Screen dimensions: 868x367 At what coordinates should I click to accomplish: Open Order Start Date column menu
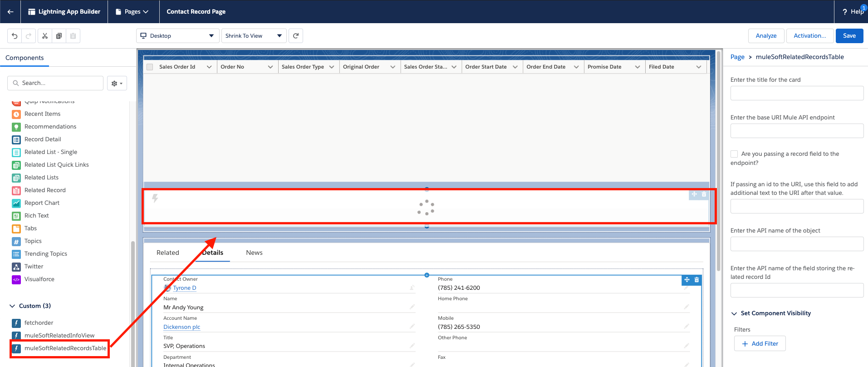515,67
